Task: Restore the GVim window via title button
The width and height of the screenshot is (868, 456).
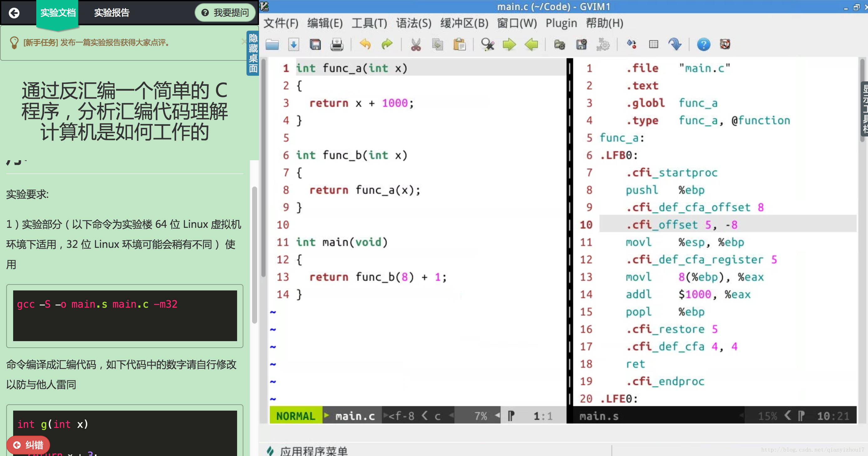Action: tap(856, 8)
